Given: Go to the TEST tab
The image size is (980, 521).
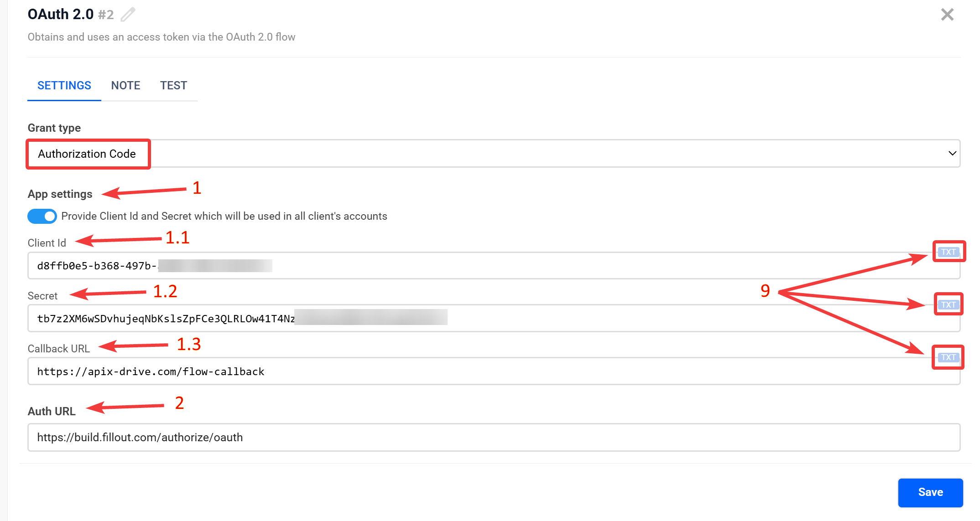Looking at the screenshot, I should click(x=173, y=86).
